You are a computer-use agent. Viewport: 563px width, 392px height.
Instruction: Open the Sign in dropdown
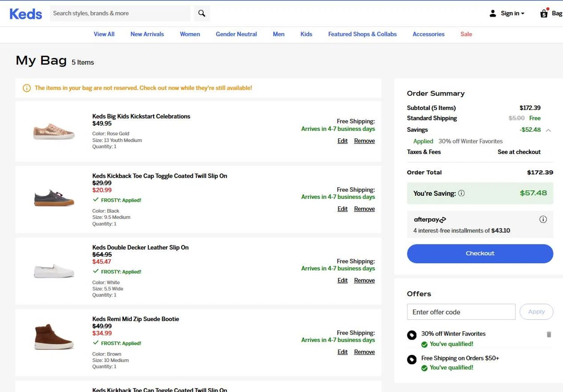512,14
